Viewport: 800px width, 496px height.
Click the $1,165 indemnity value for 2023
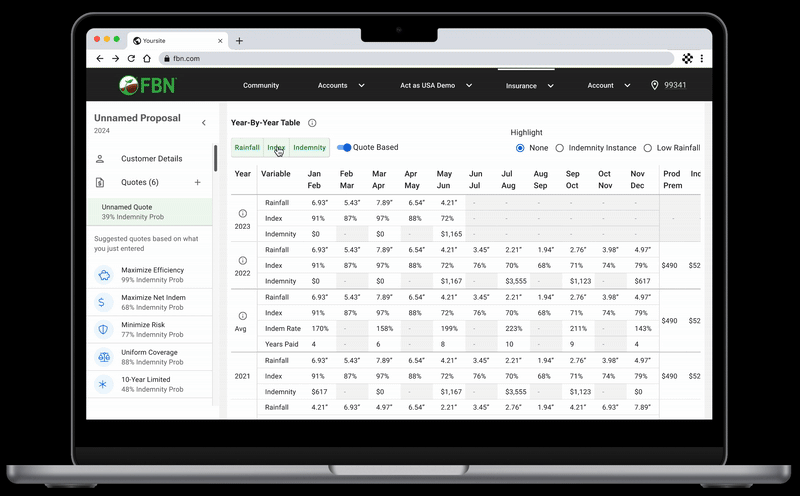click(451, 234)
